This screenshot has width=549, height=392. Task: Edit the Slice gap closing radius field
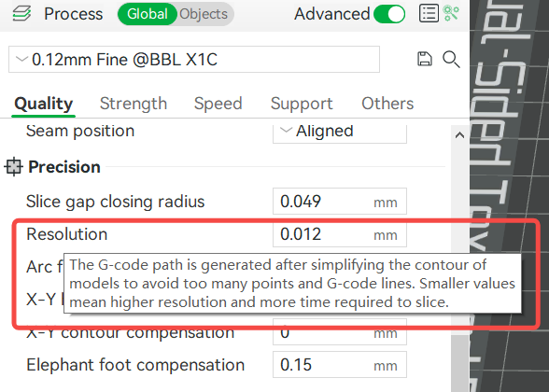[x=340, y=202]
